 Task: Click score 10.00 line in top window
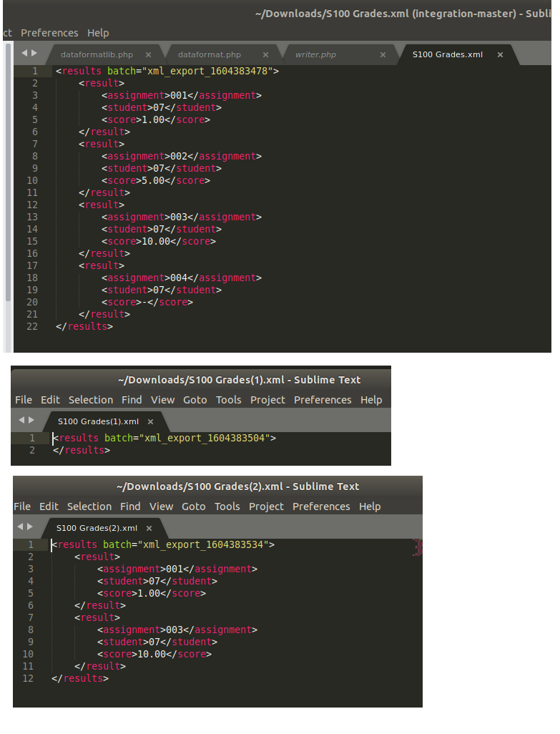click(159, 242)
